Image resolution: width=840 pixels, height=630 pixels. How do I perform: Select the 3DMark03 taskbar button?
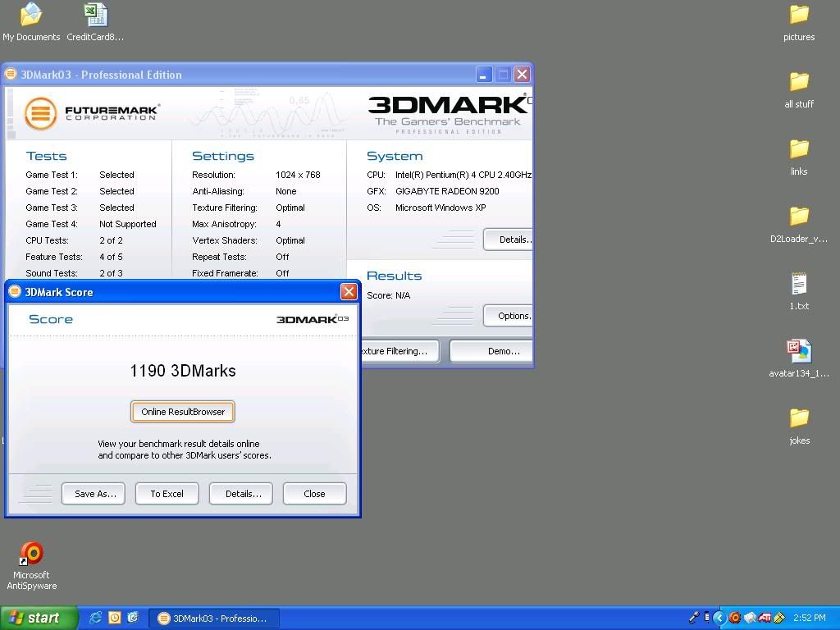point(214,619)
